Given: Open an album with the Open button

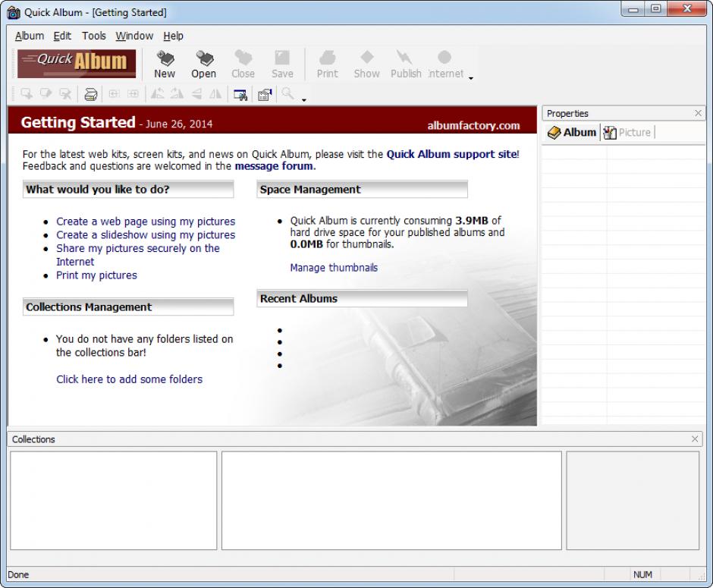Looking at the screenshot, I should [x=204, y=64].
